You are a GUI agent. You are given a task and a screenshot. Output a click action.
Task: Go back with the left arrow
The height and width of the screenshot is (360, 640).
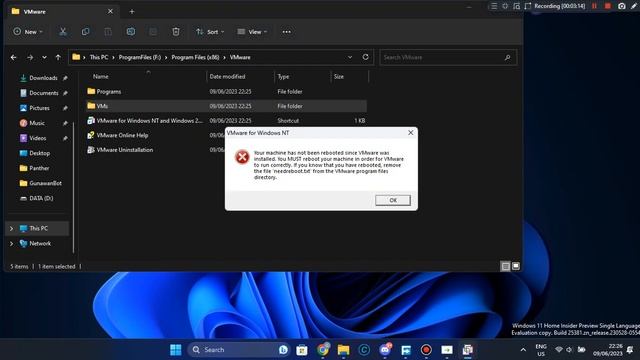(13, 58)
